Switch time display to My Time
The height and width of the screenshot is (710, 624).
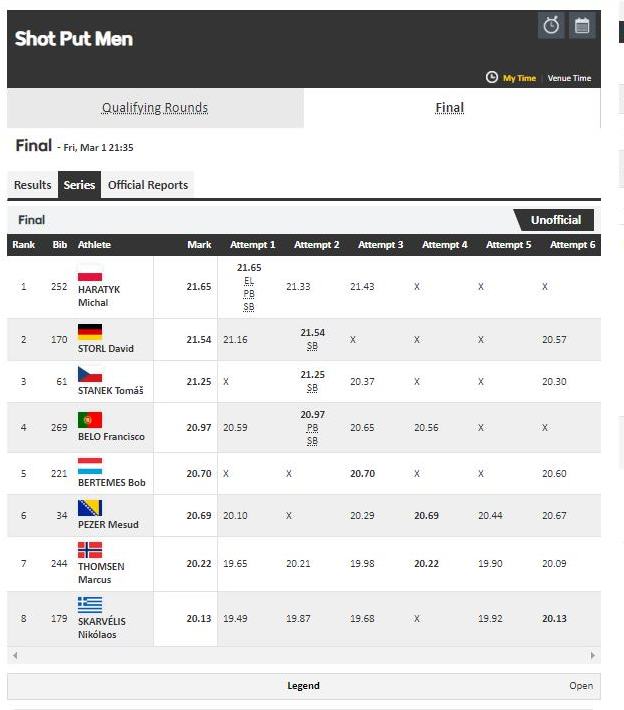coord(519,78)
